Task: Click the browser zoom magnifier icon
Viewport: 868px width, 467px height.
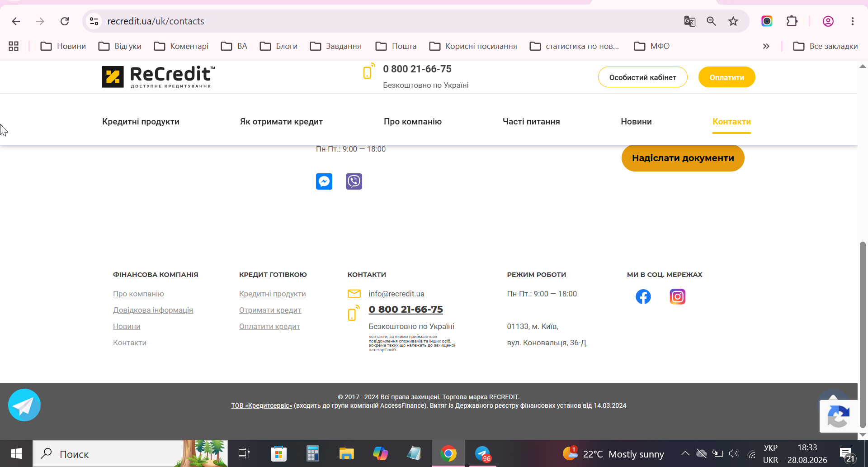Action: click(712, 21)
